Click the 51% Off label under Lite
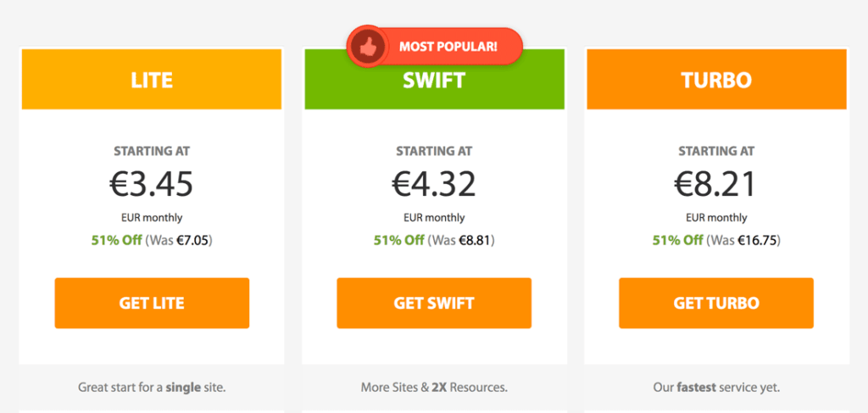 116,241
